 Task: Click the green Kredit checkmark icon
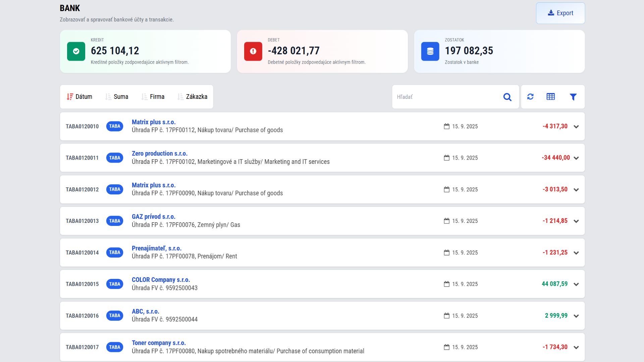(76, 51)
